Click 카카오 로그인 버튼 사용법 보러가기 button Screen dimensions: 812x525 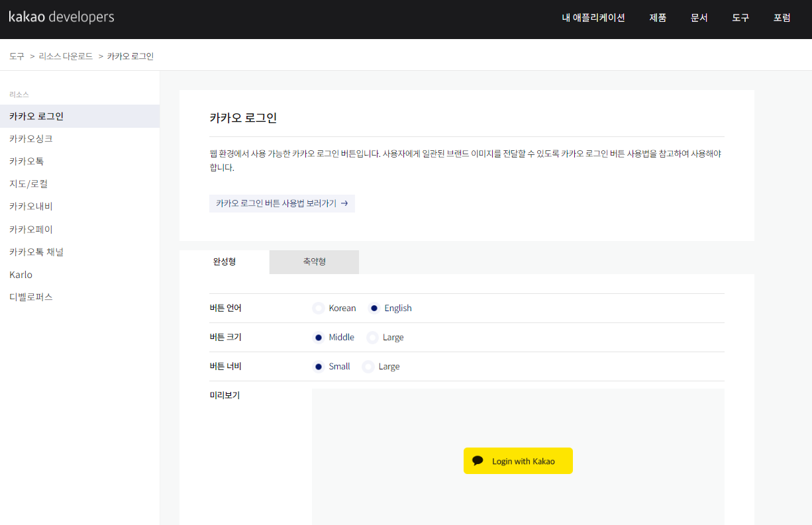282,203
